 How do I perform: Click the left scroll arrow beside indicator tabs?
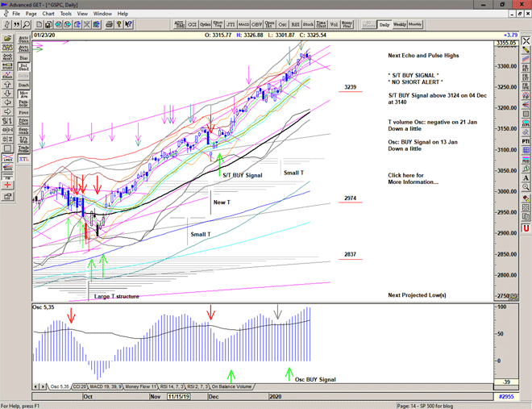pyautogui.click(x=35, y=387)
